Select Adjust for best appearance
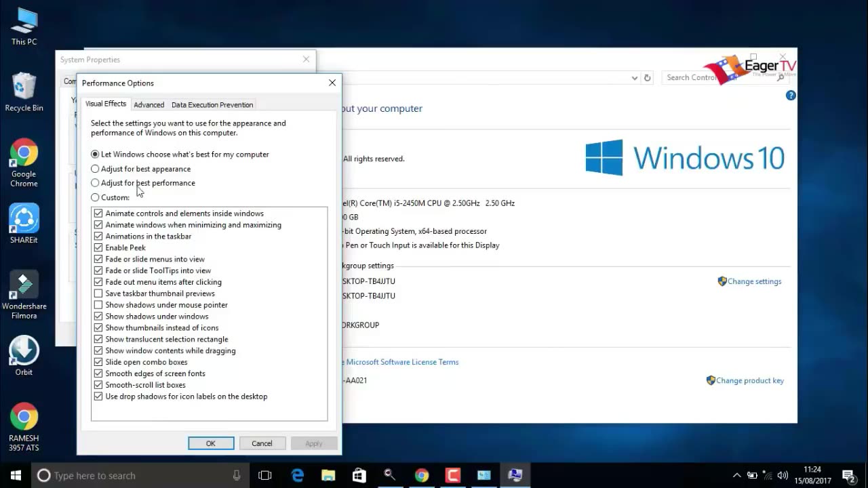 click(140, 169)
